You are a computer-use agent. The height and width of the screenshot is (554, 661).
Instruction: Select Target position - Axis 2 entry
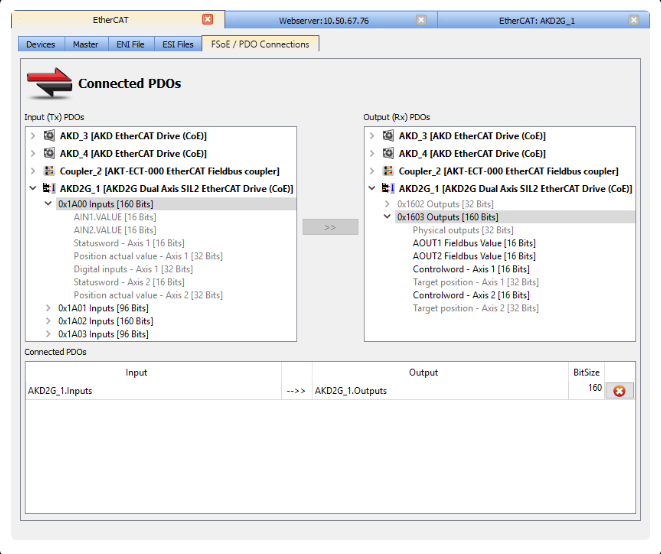pos(476,308)
